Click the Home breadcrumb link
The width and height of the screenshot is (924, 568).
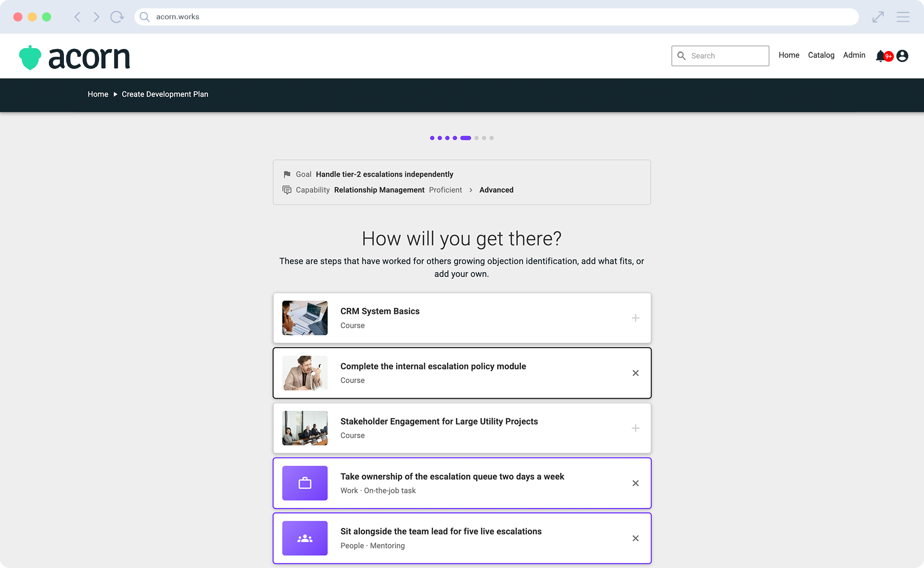click(x=98, y=94)
